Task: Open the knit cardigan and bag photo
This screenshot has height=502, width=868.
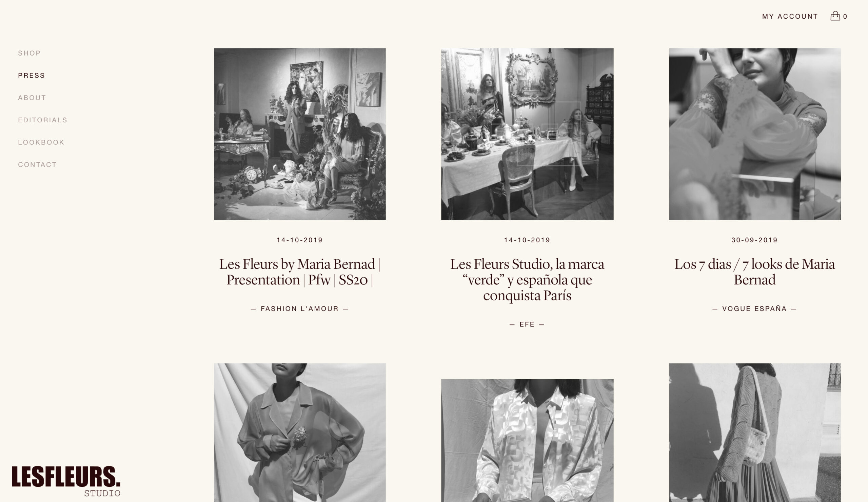Action: pos(755,433)
